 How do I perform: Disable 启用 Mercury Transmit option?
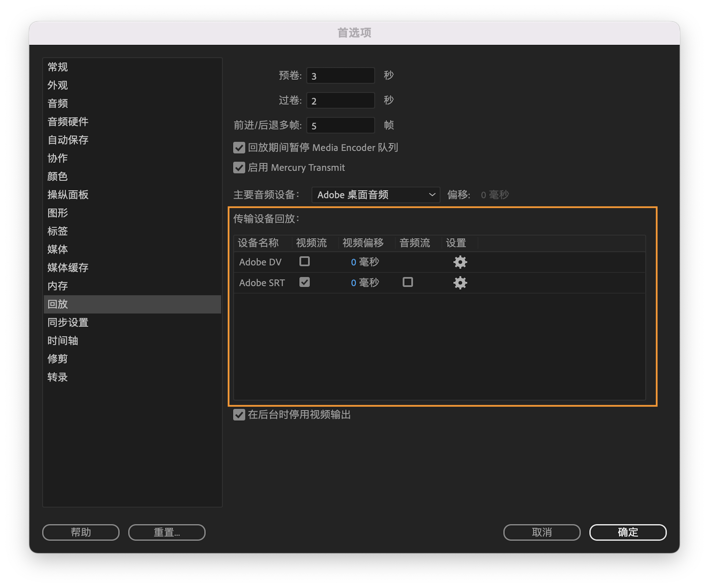[239, 168]
